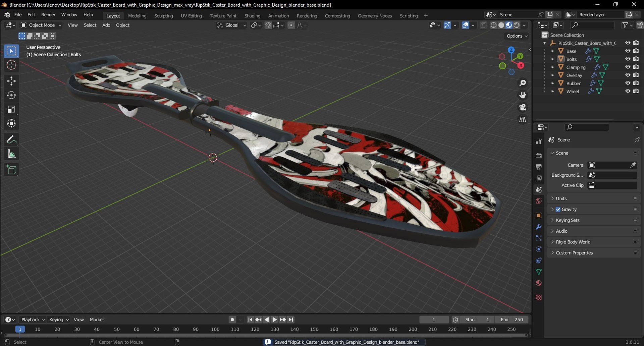Open Render properties tab icon
The width and height of the screenshot is (644, 346).
[539, 156]
